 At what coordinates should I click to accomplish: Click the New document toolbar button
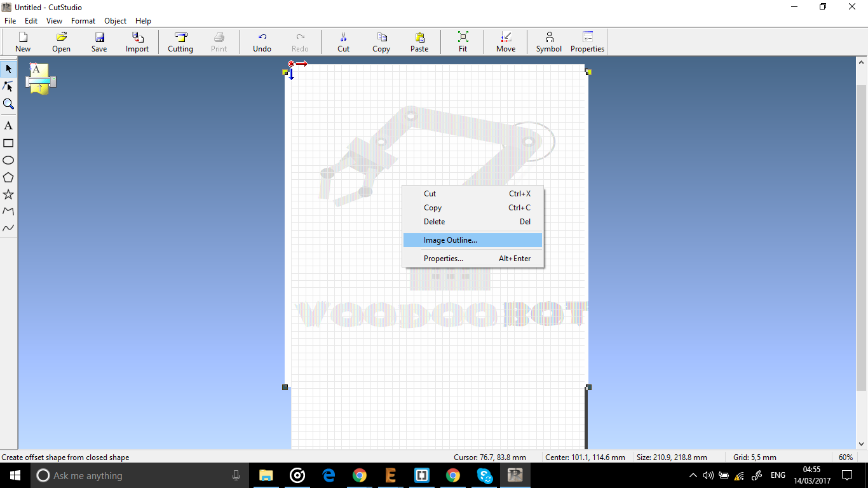click(23, 42)
